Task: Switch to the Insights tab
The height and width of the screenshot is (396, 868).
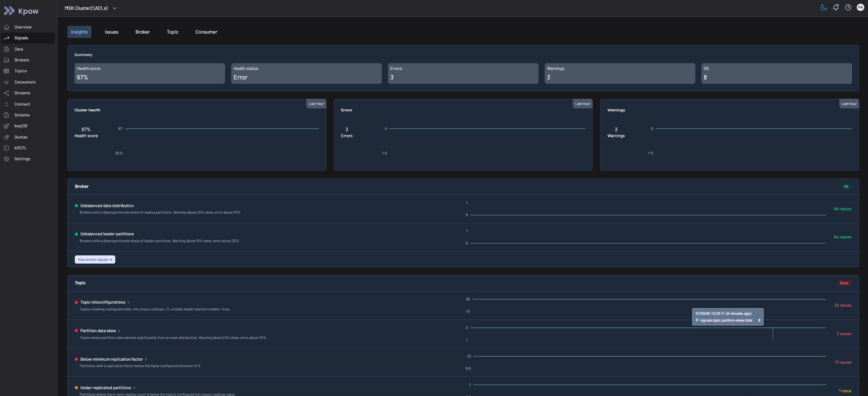Action: pos(79,32)
